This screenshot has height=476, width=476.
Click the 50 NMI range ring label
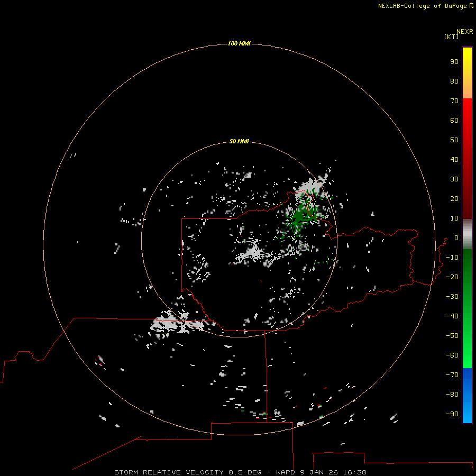(239, 141)
